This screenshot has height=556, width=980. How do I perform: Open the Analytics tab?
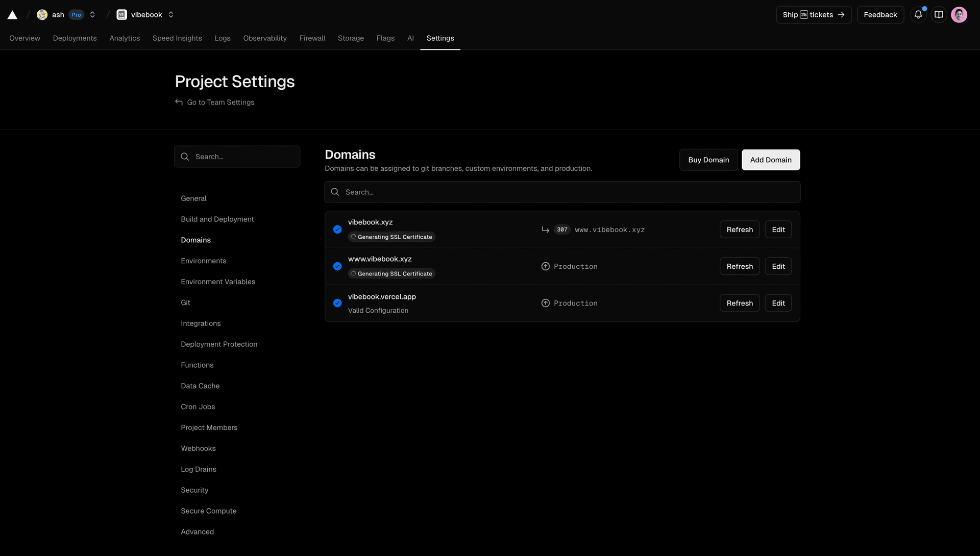(125, 38)
